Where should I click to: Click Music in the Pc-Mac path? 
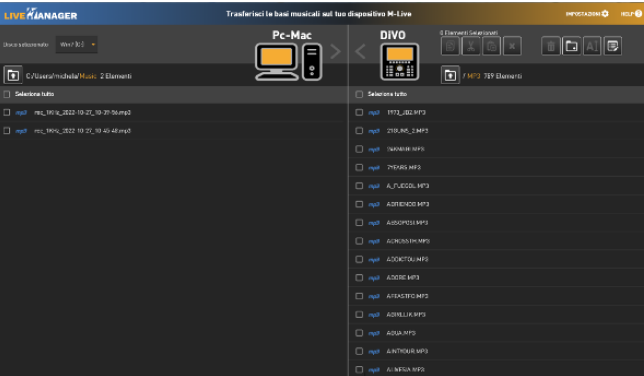point(88,76)
